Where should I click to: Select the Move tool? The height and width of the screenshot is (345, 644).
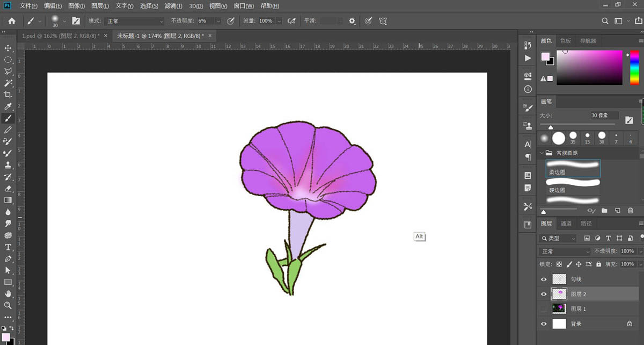8,48
